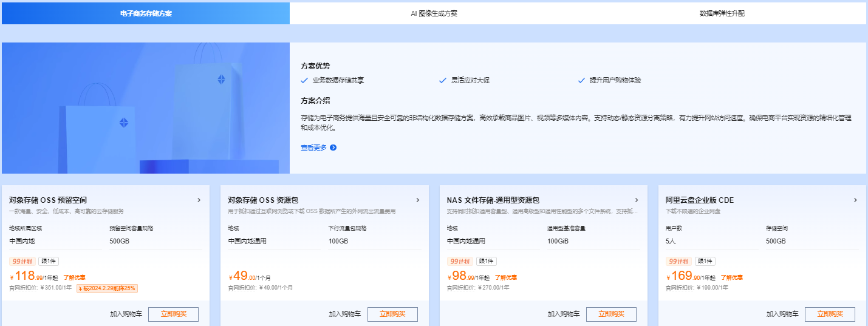Switch to 电子商务存储方案 tab
Screen dimensions: 868x326
point(146,13)
